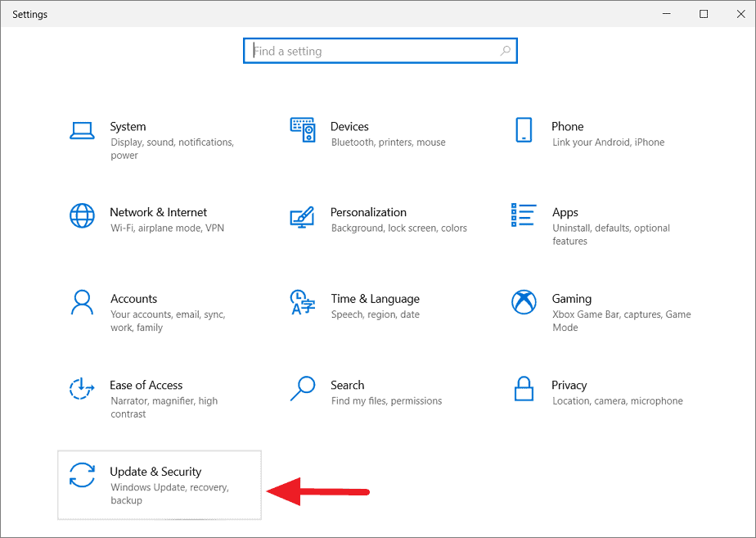Open the Phone settings title
This screenshot has width=756, height=538.
point(568,126)
